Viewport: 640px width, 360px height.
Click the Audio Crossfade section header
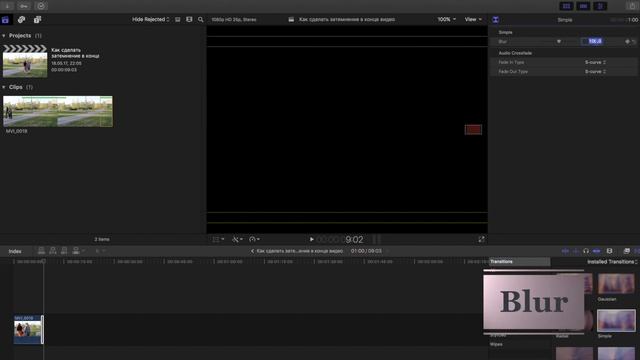515,53
